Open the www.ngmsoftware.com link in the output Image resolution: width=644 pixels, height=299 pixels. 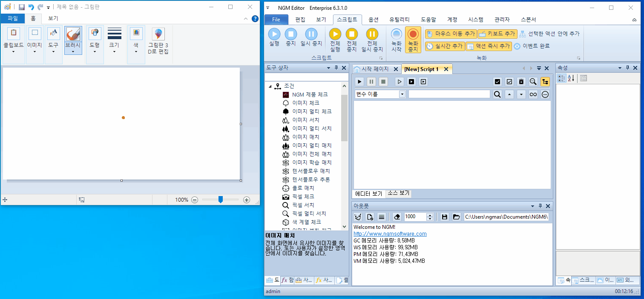390,234
